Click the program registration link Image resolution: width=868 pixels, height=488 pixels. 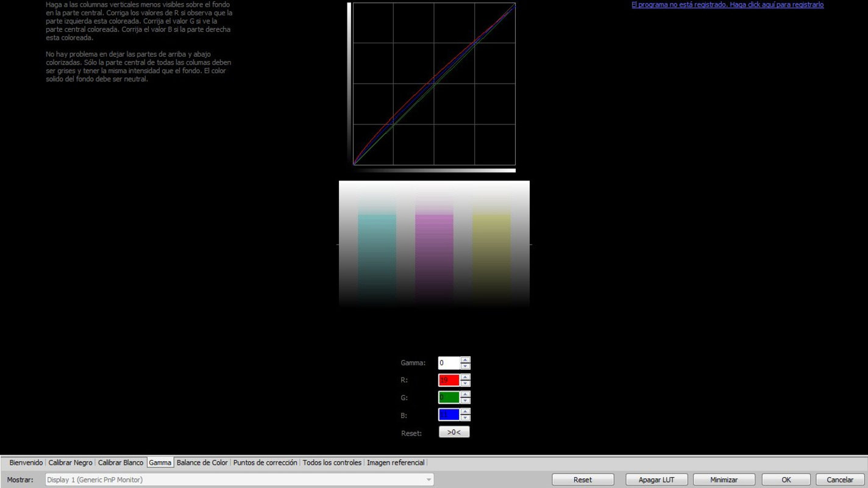(x=727, y=5)
